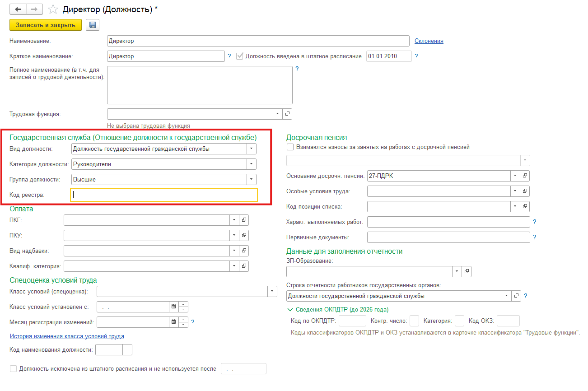Click the Краткое наименование input field
588x391 pixels.
166,56
